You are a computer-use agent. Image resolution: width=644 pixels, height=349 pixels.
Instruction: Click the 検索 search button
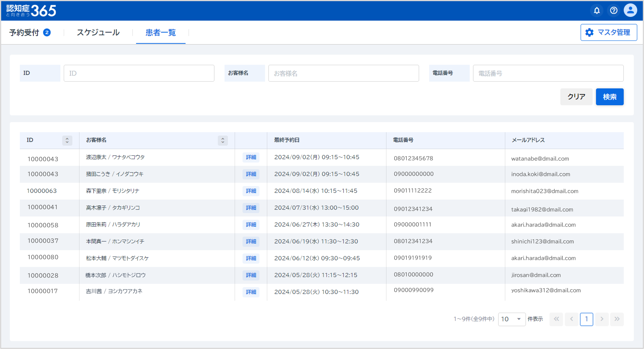609,97
